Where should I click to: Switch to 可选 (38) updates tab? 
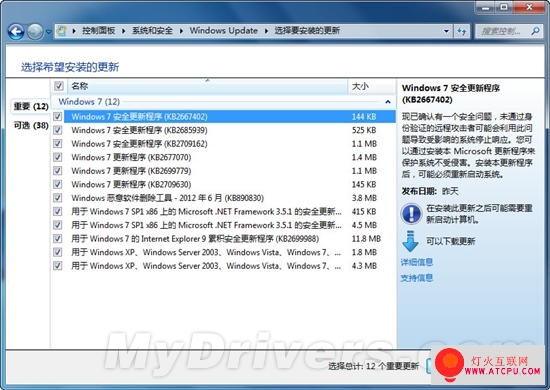click(x=31, y=125)
